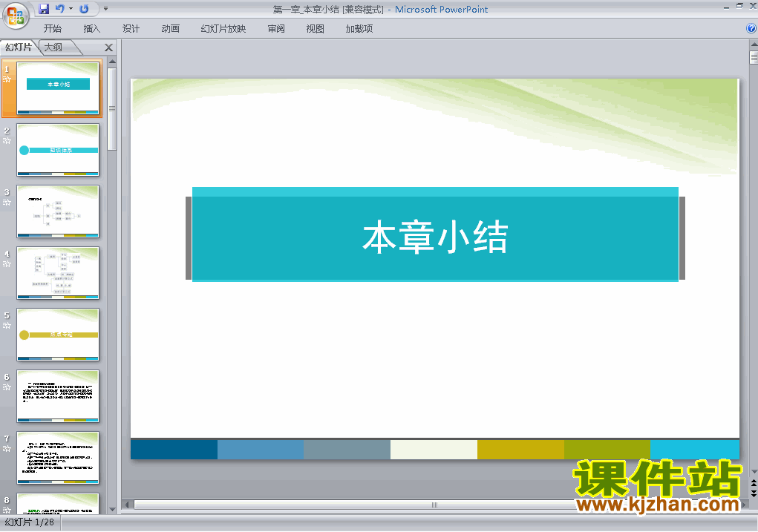Click status bar text 幻灯片 1/28
This screenshot has width=758, height=532.
click(30, 522)
